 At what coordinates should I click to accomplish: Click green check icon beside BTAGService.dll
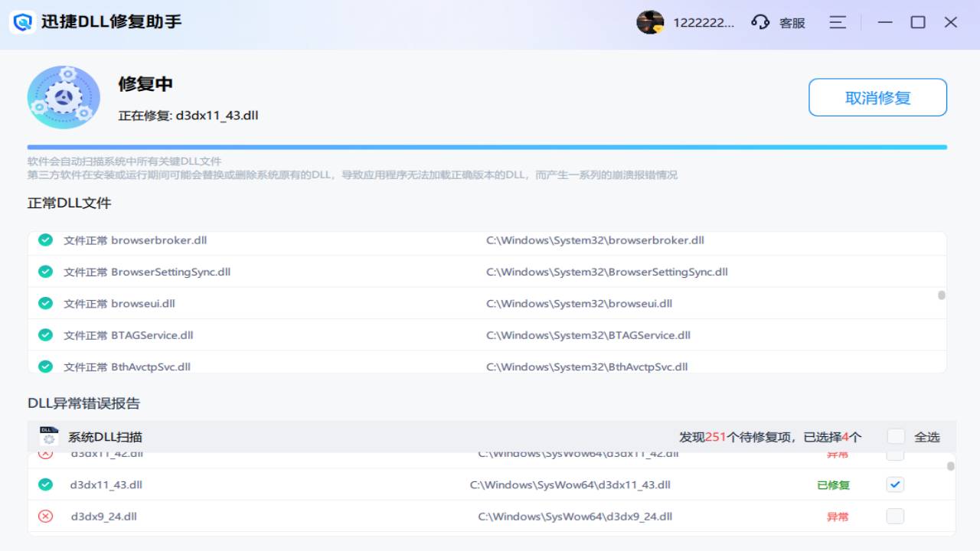pos(46,335)
